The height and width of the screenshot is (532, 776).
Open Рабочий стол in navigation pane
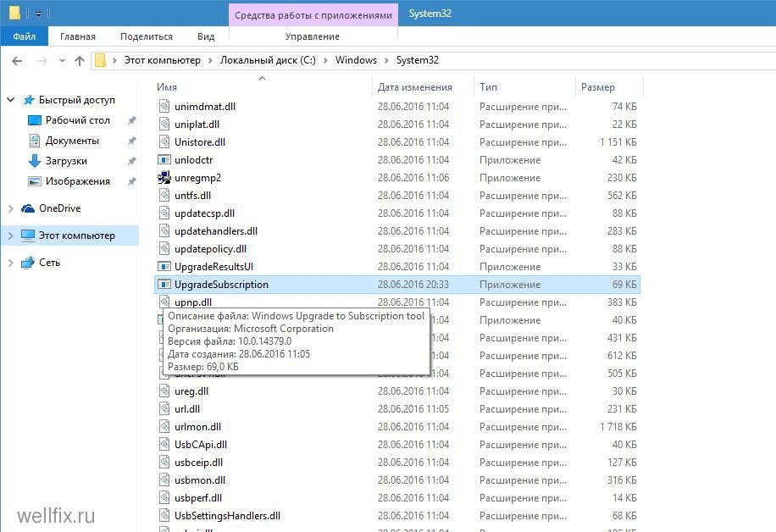point(78,120)
